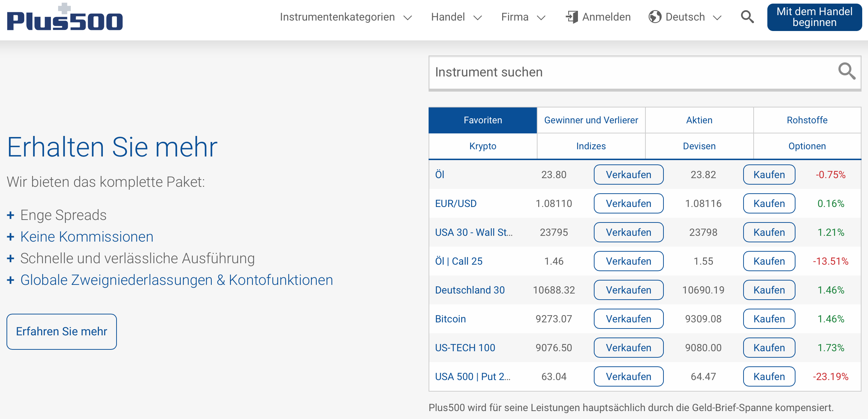This screenshot has width=868, height=419.
Task: Expand the Firma dropdown menu
Action: tap(523, 17)
